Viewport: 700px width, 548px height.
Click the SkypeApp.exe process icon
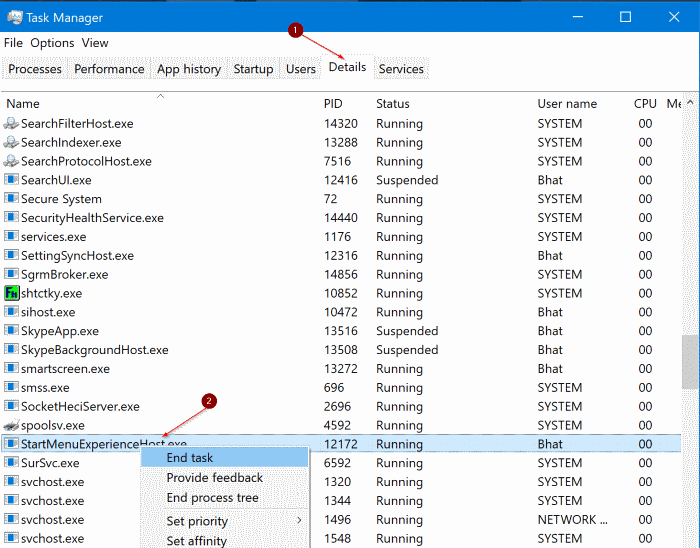click(x=11, y=331)
